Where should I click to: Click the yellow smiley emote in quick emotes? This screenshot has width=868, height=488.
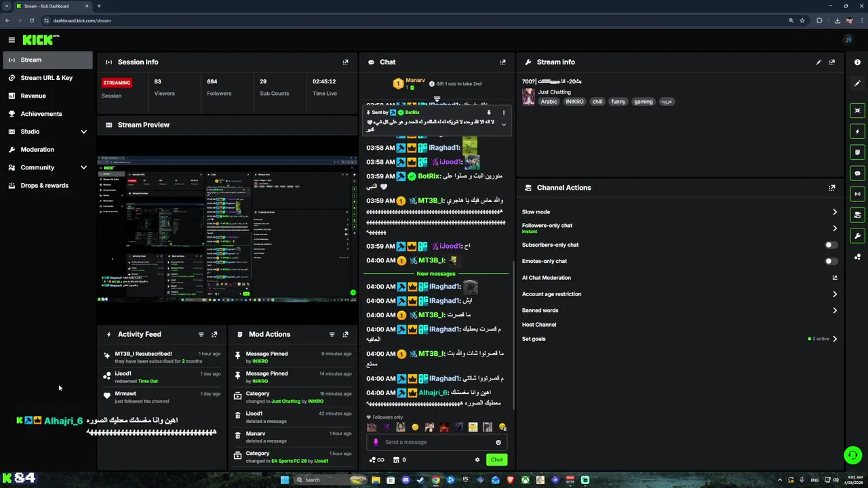[x=415, y=427]
